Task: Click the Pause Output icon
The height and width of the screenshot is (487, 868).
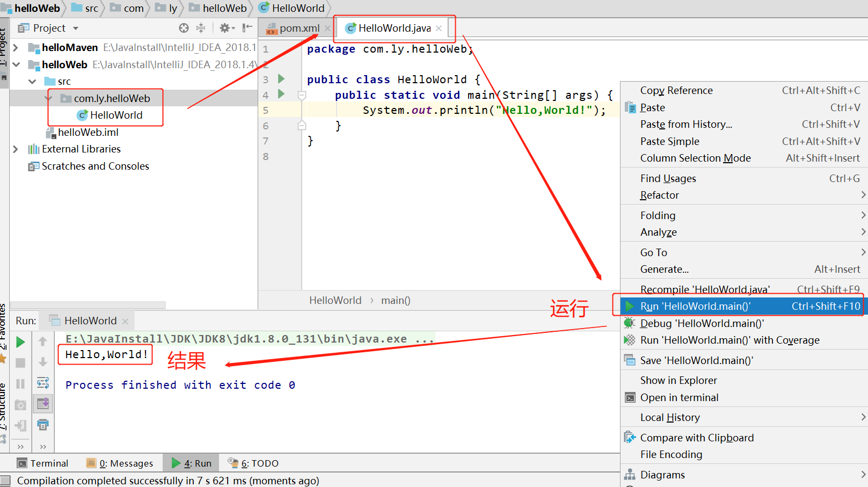Action: [20, 383]
